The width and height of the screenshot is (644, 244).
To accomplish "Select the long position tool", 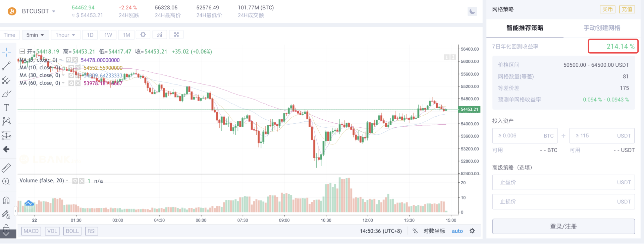I will coord(6,135).
